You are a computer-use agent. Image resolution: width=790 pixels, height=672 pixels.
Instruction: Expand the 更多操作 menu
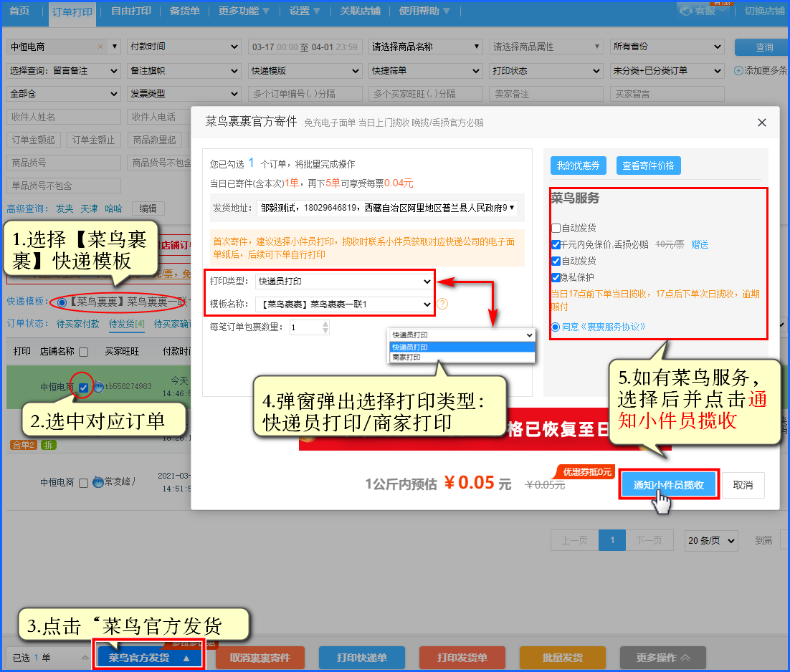(x=663, y=658)
